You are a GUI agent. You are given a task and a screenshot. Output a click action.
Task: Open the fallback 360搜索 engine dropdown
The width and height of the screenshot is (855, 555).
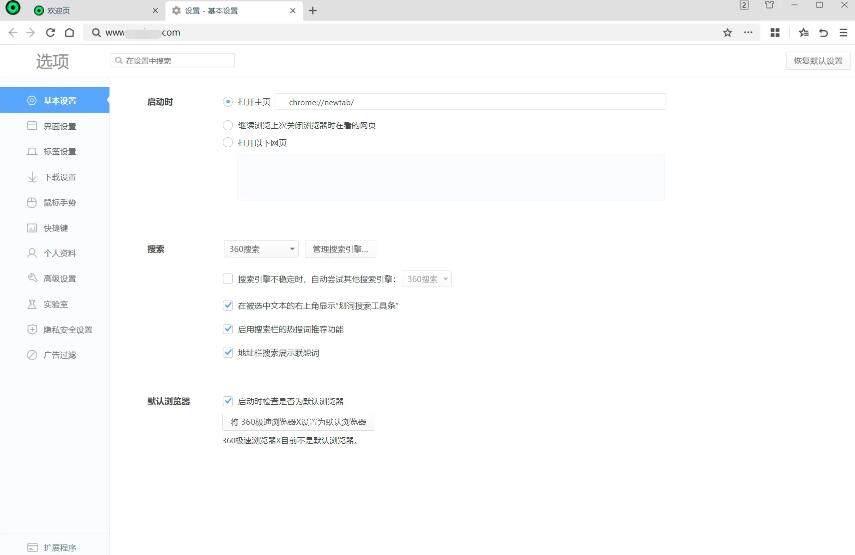(x=426, y=279)
